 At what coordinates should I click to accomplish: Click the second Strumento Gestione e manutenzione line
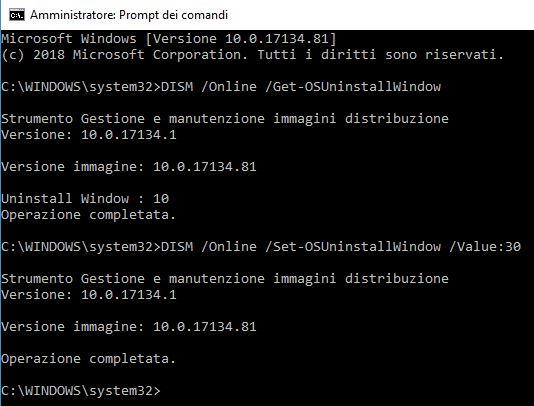(225, 279)
